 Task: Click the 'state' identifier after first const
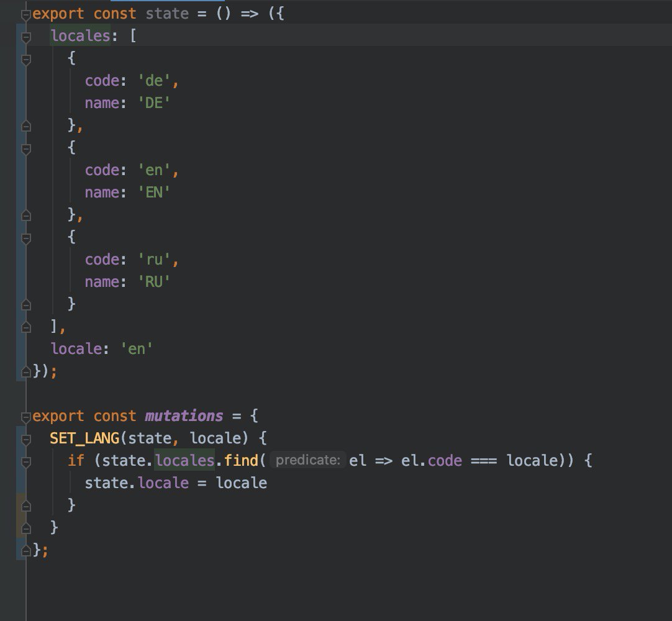167,13
